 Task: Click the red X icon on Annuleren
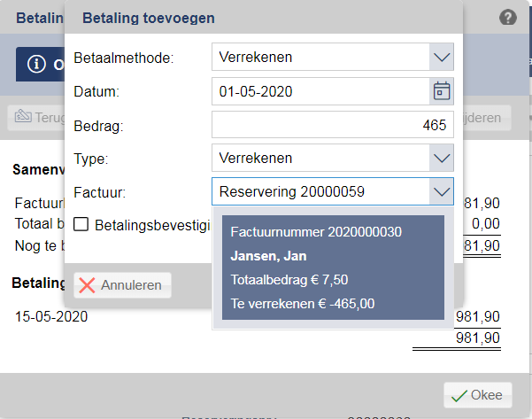tap(87, 285)
